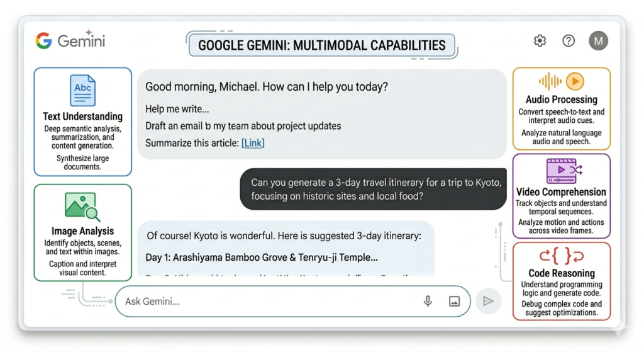Click the Code Reasoning card heading
The image size is (644, 352).
tap(562, 273)
